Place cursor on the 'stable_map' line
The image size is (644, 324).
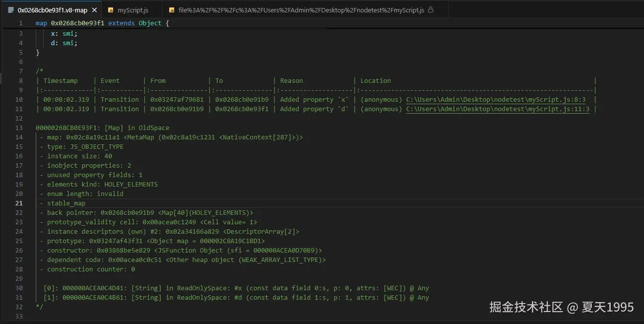(66, 203)
